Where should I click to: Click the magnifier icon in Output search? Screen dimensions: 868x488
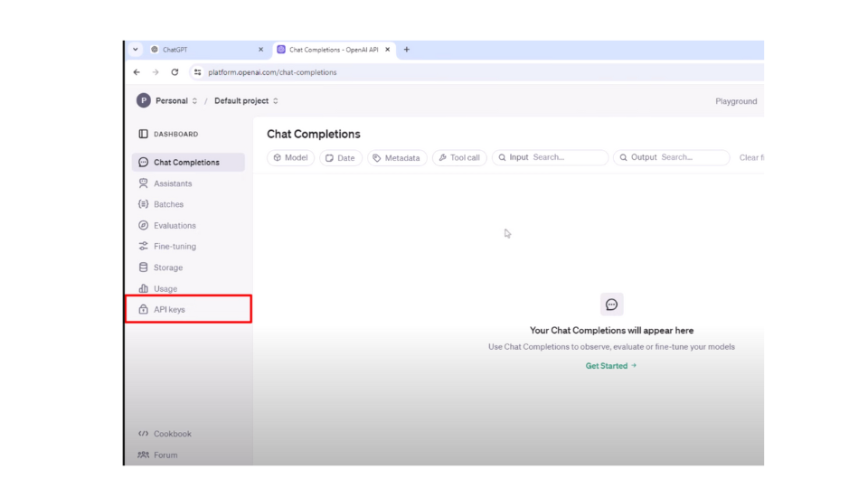pyautogui.click(x=623, y=157)
